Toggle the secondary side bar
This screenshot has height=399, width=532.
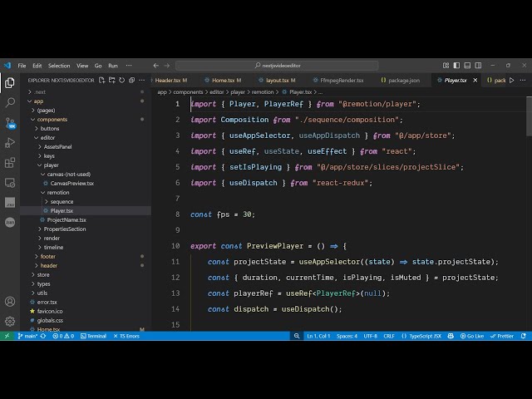pos(478,66)
